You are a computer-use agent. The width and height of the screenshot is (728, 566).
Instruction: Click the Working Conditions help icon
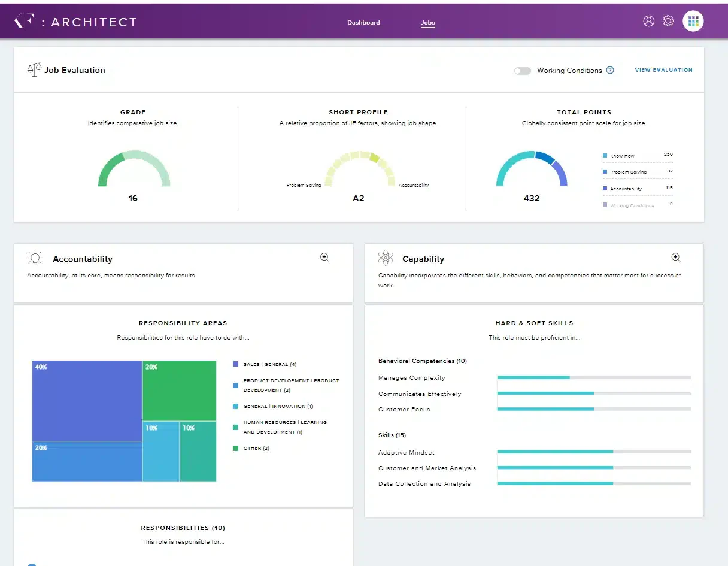[x=610, y=70]
